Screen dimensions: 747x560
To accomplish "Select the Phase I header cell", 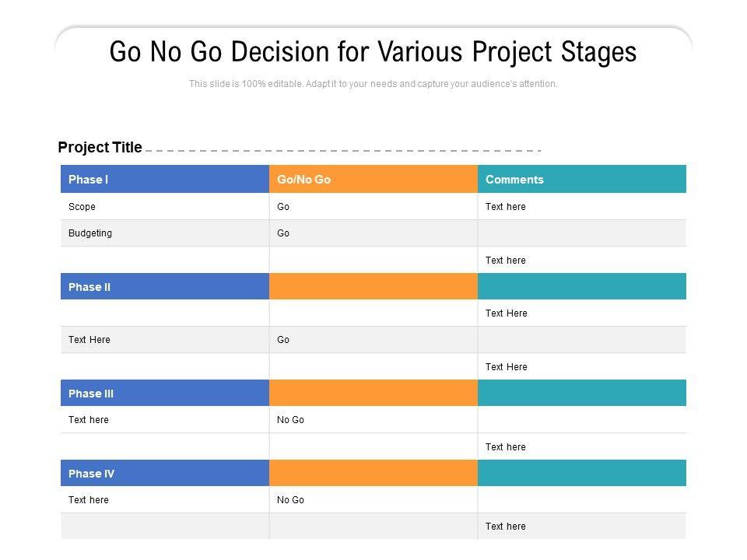I will click(164, 180).
